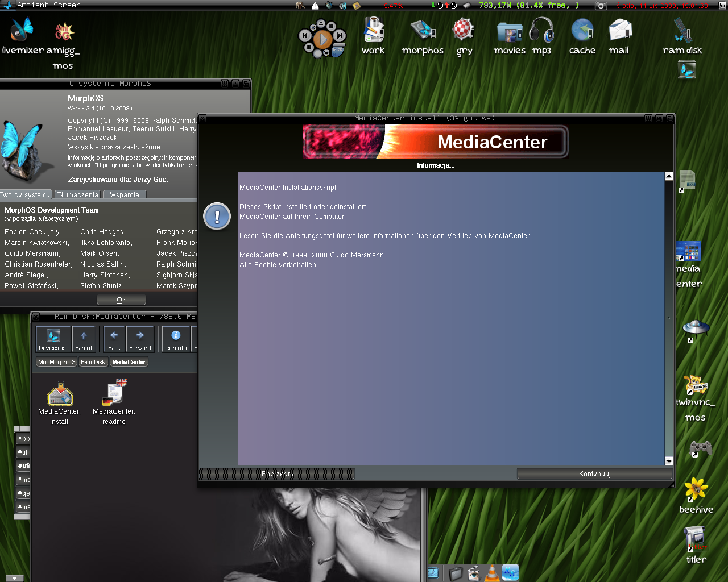Switch to the Tłumaczenia tab
The width and height of the screenshot is (728, 582).
tap(77, 194)
